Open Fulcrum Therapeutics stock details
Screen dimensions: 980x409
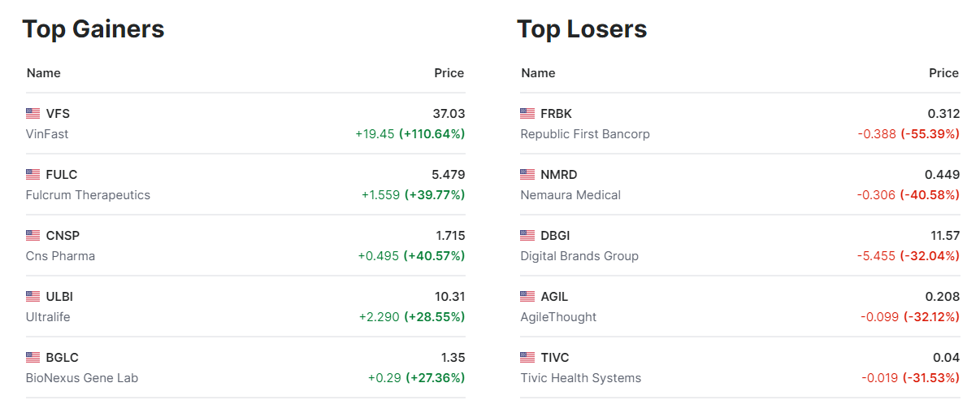pyautogui.click(x=88, y=195)
